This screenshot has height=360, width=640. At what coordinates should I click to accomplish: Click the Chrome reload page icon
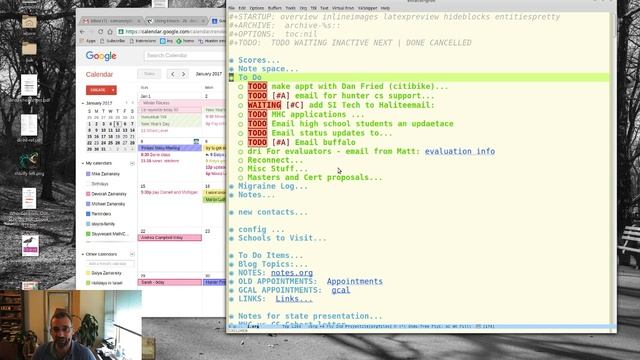tap(100, 31)
